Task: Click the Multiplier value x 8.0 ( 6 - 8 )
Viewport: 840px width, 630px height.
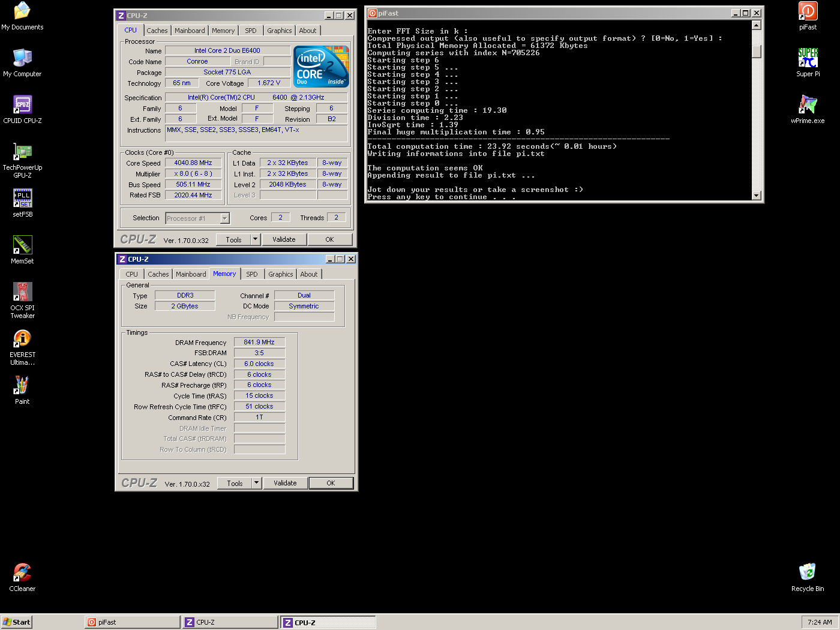Action: (x=193, y=173)
